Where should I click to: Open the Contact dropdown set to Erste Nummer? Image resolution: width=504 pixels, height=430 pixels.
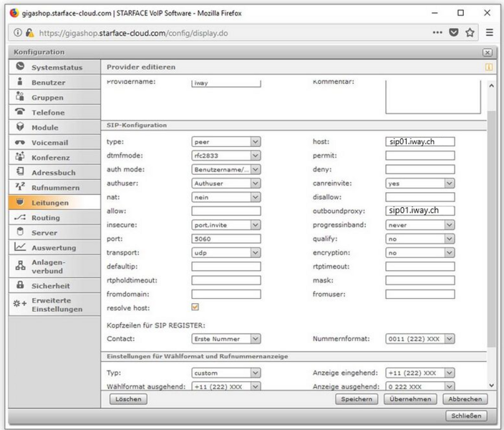[226, 338]
